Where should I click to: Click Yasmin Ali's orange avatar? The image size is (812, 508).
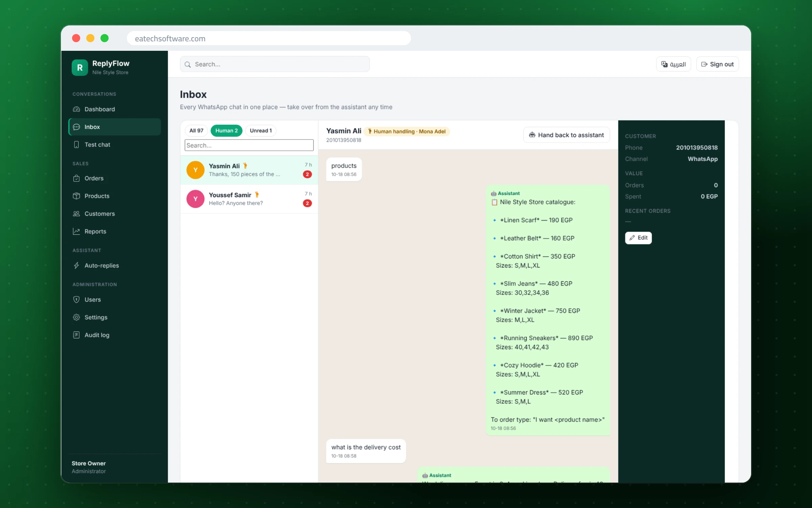coord(196,170)
